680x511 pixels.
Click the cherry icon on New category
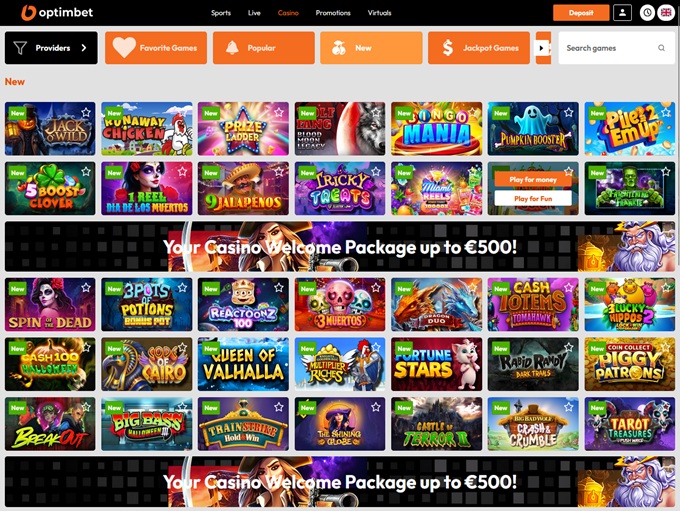point(338,48)
